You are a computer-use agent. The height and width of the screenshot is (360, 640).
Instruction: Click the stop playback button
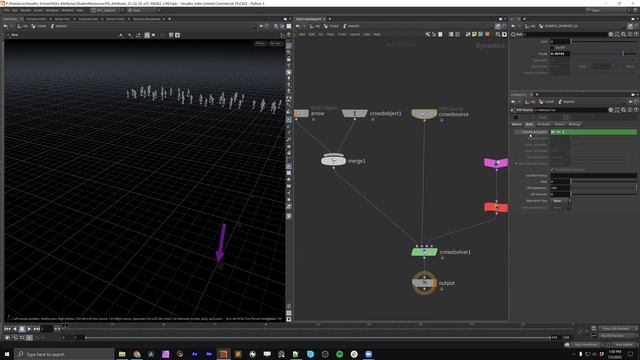22,329
